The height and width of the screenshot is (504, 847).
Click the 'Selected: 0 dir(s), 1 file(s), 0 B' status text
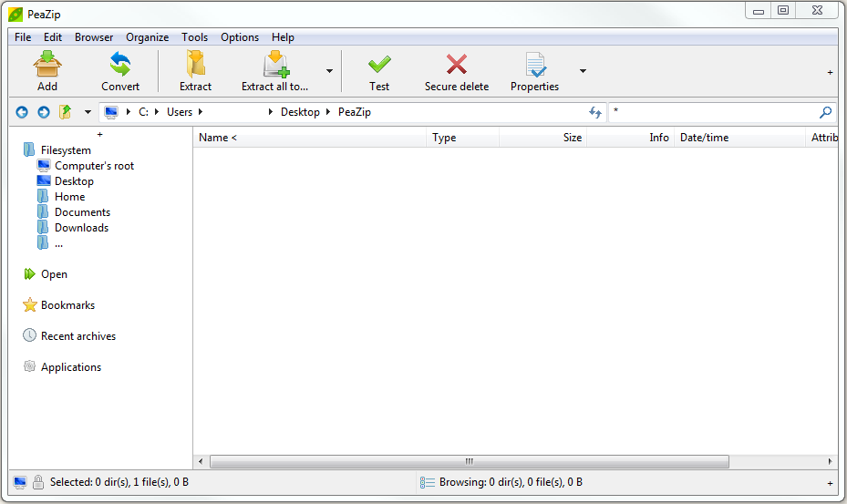click(119, 482)
